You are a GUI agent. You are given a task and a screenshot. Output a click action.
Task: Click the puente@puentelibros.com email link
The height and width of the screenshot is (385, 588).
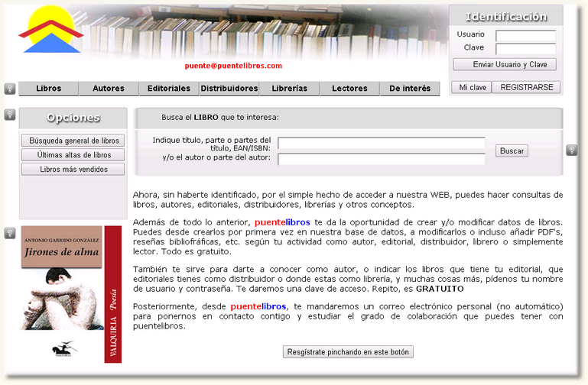click(233, 66)
